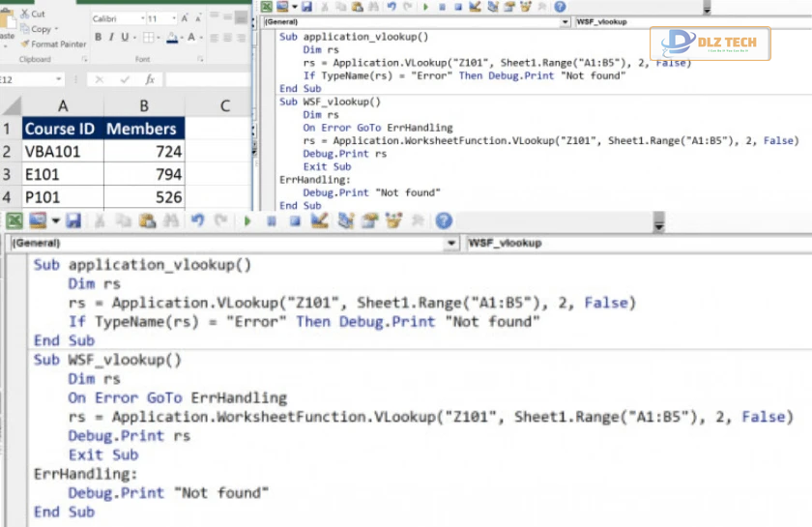Run Sub with play icon in upper VBA toolbar
The image size is (812, 527).
click(425, 7)
